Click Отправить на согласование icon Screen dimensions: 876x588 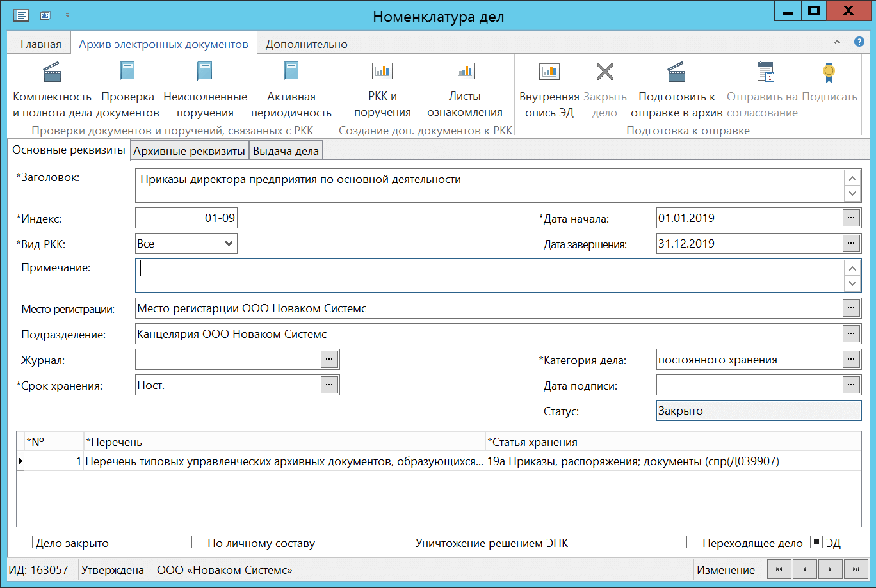(765, 72)
